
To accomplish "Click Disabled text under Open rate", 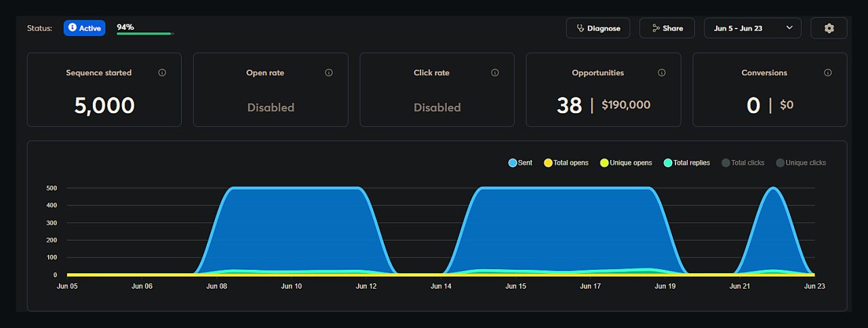I will [x=271, y=107].
